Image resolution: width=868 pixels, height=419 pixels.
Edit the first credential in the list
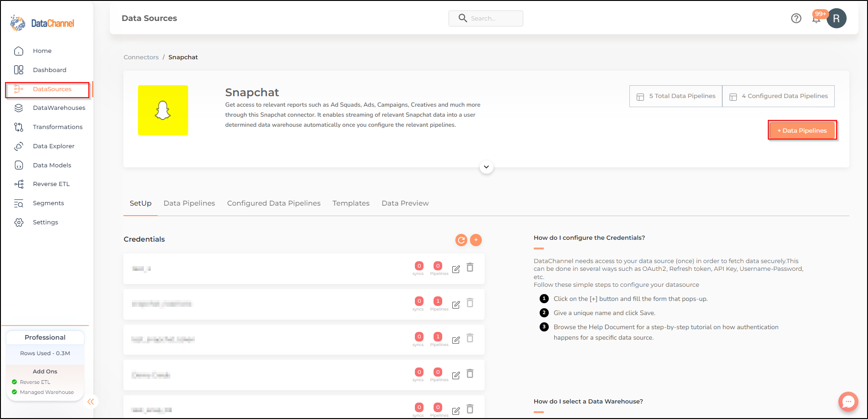[x=456, y=269]
